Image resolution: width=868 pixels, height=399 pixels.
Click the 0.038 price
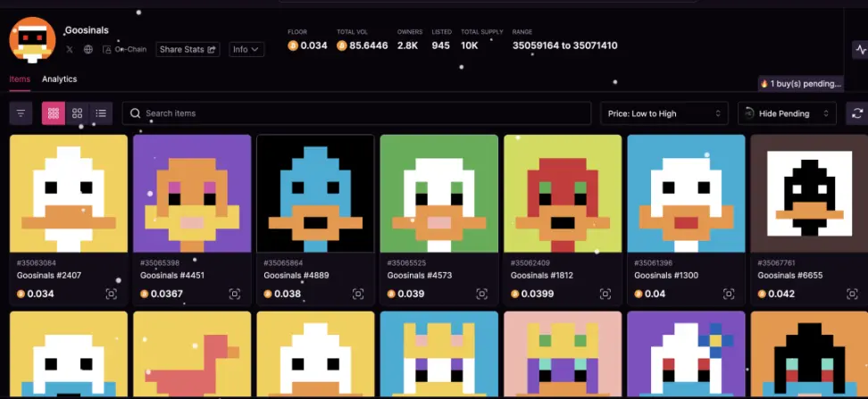(x=282, y=294)
